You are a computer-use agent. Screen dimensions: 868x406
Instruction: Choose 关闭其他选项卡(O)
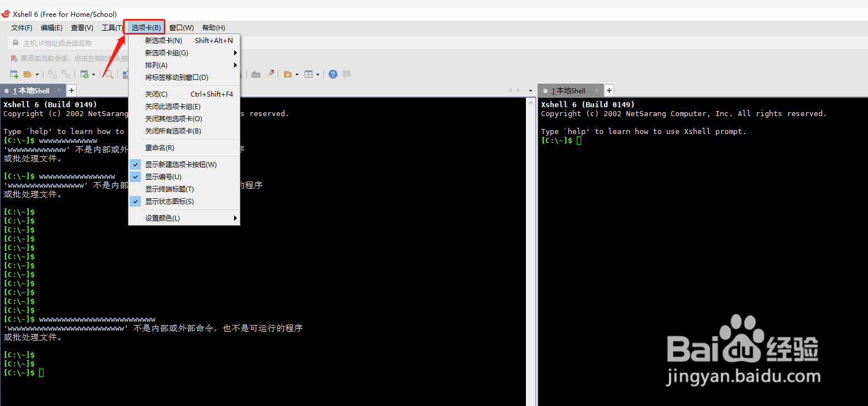[x=184, y=118]
